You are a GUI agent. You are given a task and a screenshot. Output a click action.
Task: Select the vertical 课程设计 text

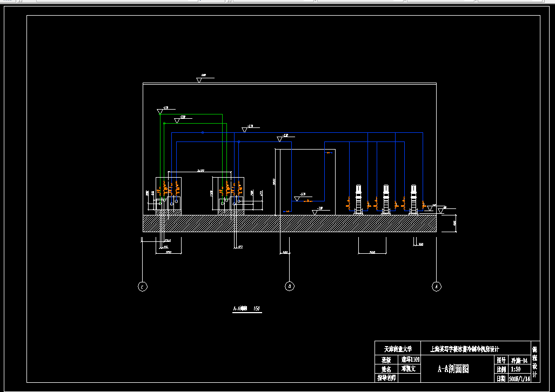(x=535, y=362)
